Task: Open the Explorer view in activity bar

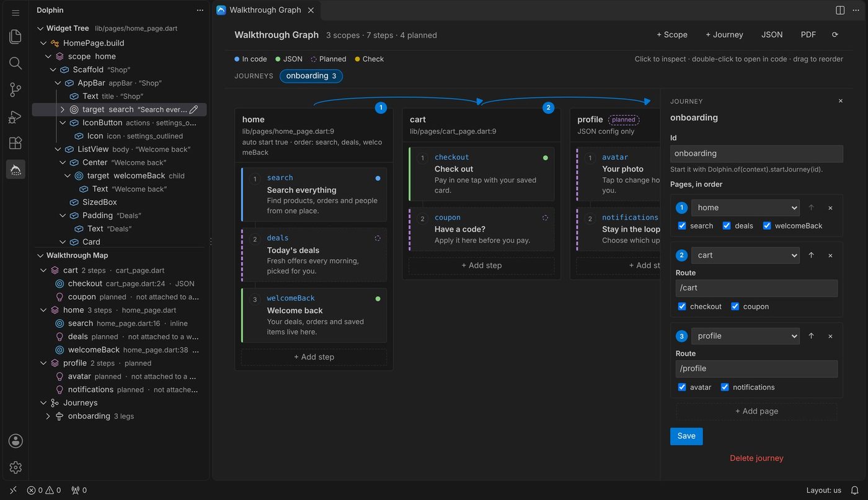Action: (x=15, y=37)
